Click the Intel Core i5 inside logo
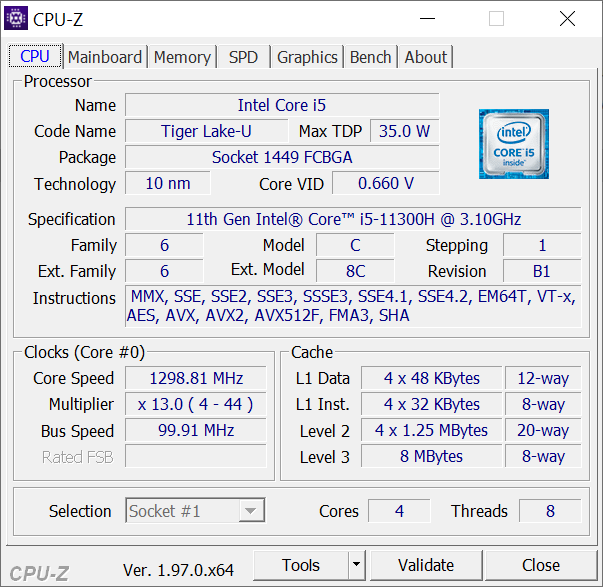The height and width of the screenshot is (587, 603). pos(514,144)
